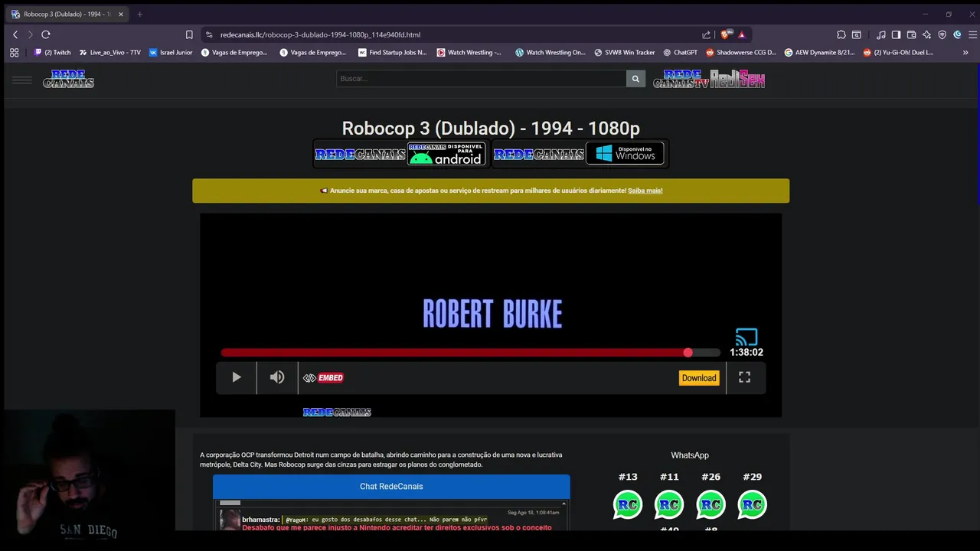This screenshot has width=980, height=551.
Task: Reload the page
Action: tap(46, 34)
